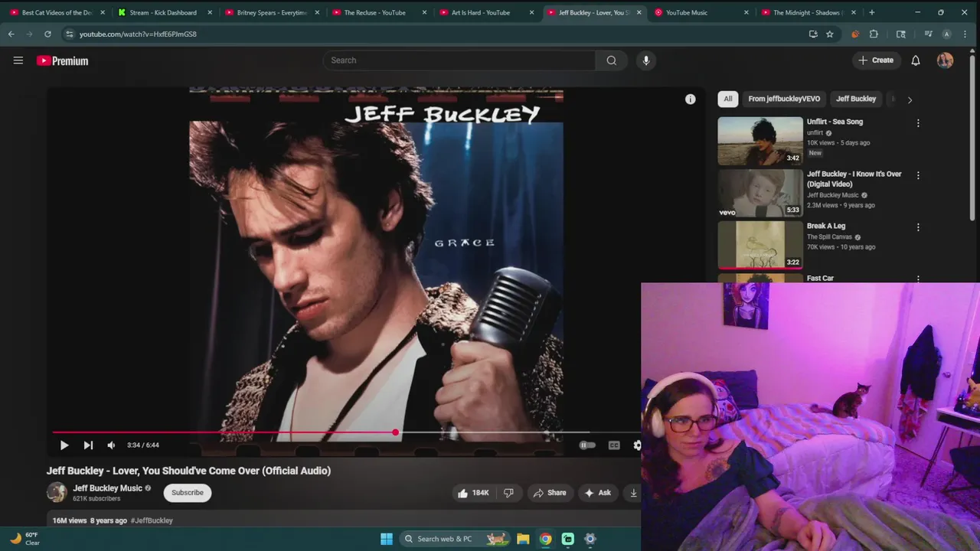Share the Jeff Buckley video

coord(550,493)
